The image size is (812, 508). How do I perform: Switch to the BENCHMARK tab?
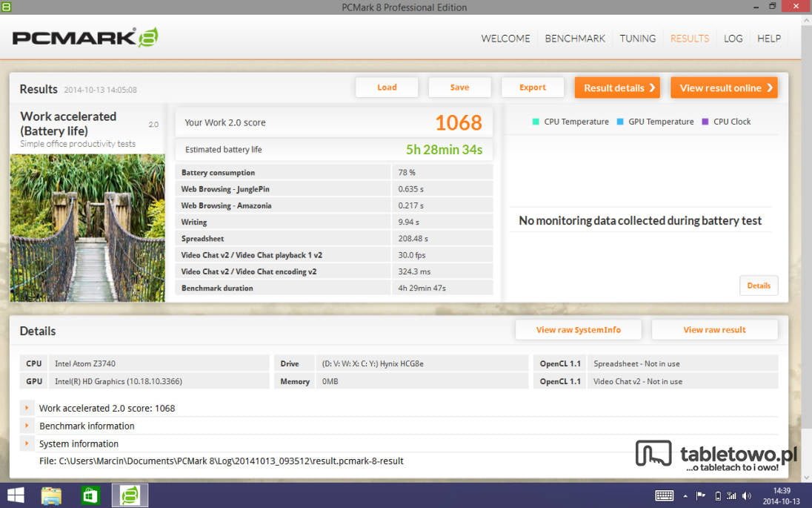tap(575, 39)
